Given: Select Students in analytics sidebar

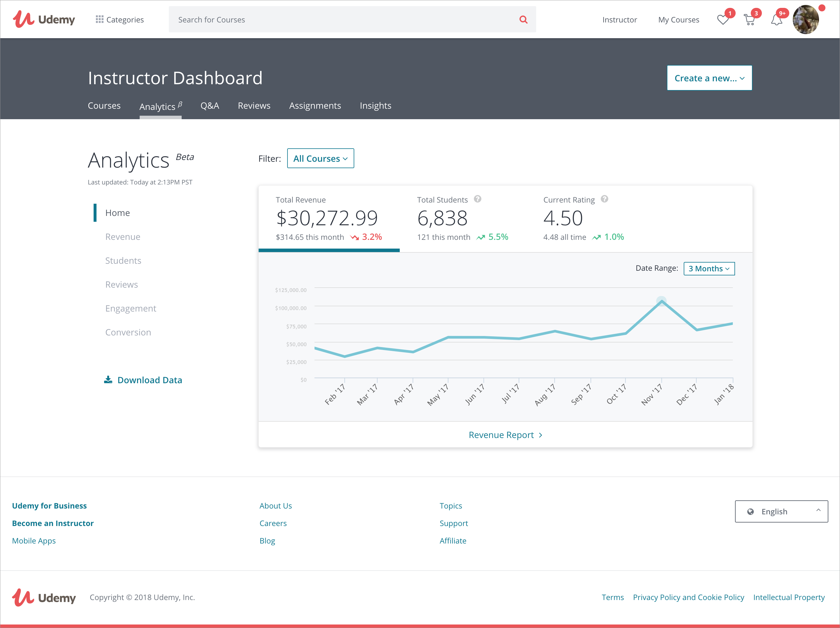Looking at the screenshot, I should tap(123, 261).
